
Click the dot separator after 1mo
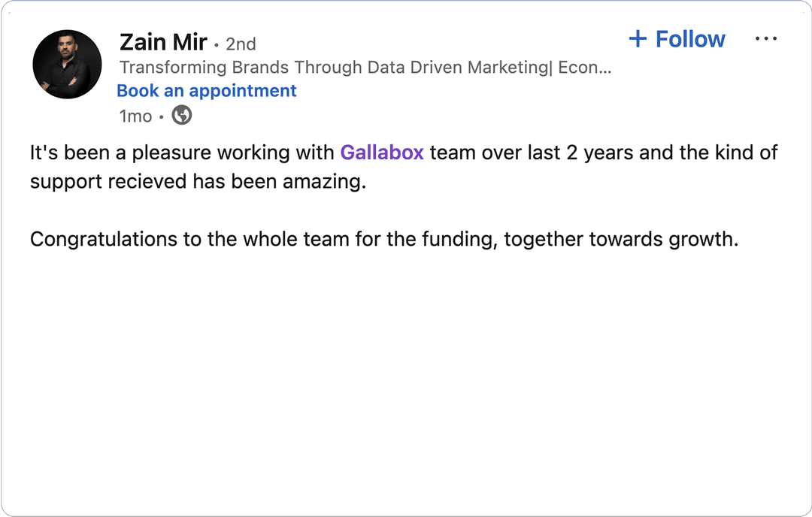162,117
